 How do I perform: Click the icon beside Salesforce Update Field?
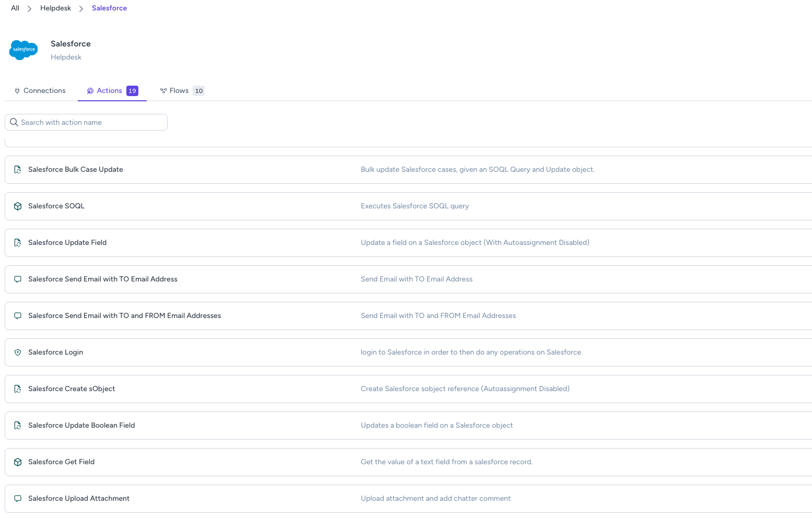pyautogui.click(x=18, y=243)
